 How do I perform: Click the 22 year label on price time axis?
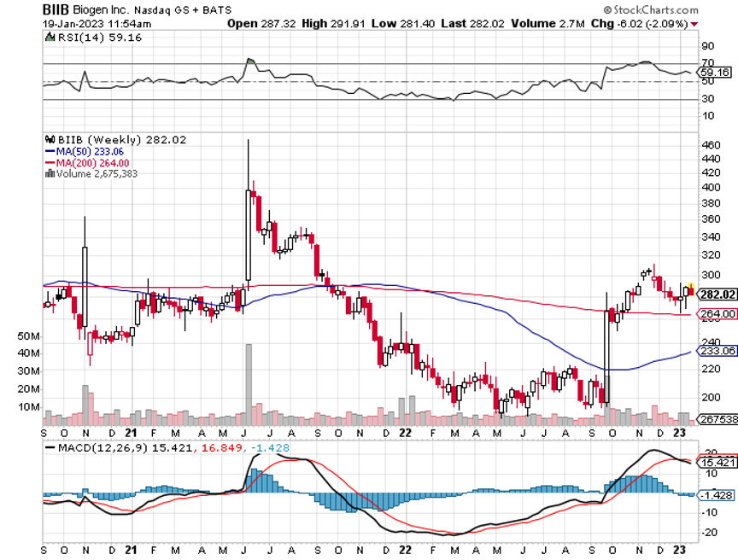click(x=405, y=433)
